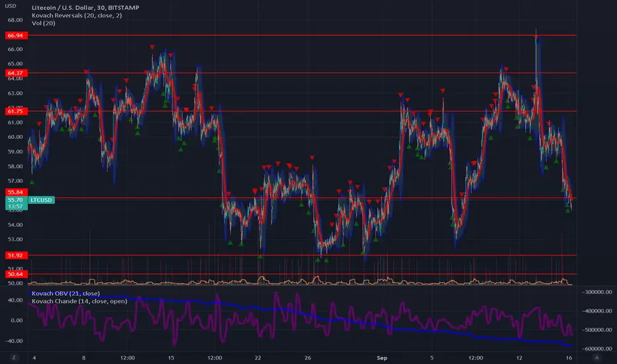Click the 40.00 level on the oscillator scale

pos(15,300)
